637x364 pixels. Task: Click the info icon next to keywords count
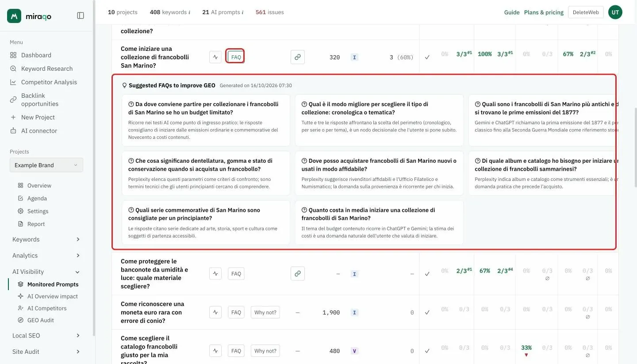(189, 12)
